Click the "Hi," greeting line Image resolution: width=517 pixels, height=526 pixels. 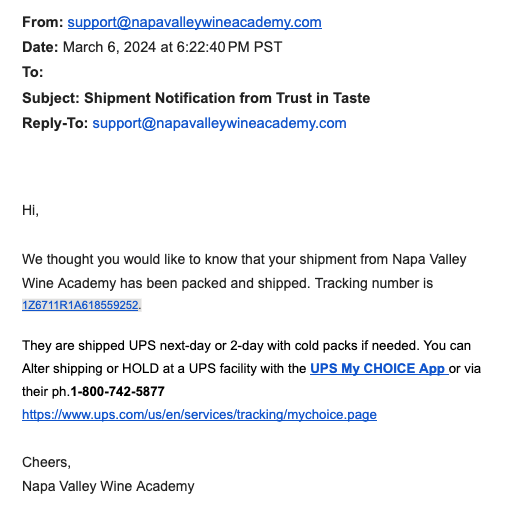tap(31, 211)
